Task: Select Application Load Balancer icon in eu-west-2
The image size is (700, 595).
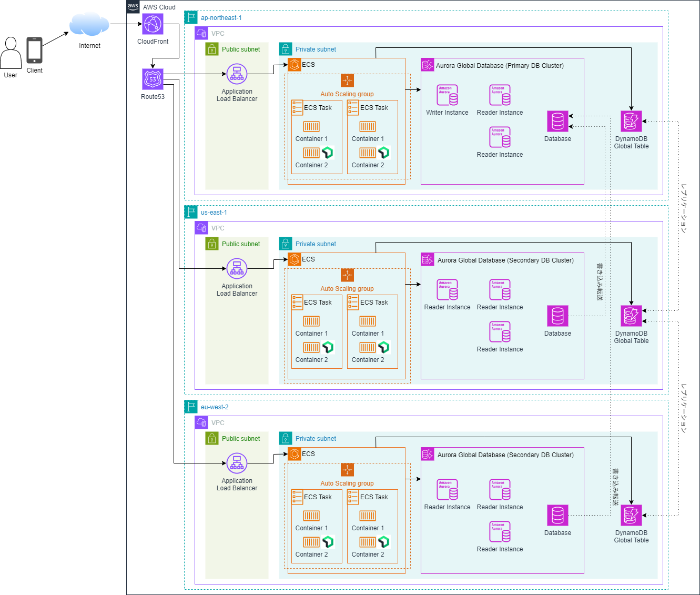Action: 237,463
